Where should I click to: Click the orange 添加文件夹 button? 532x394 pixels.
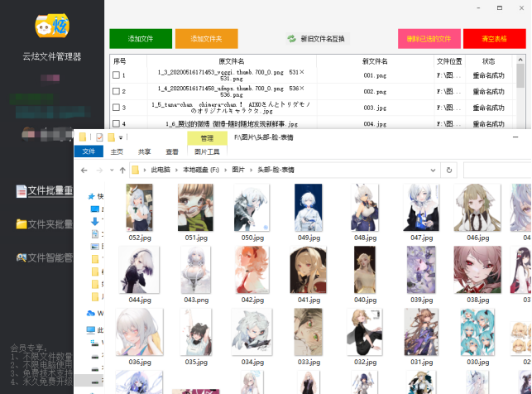(206, 39)
